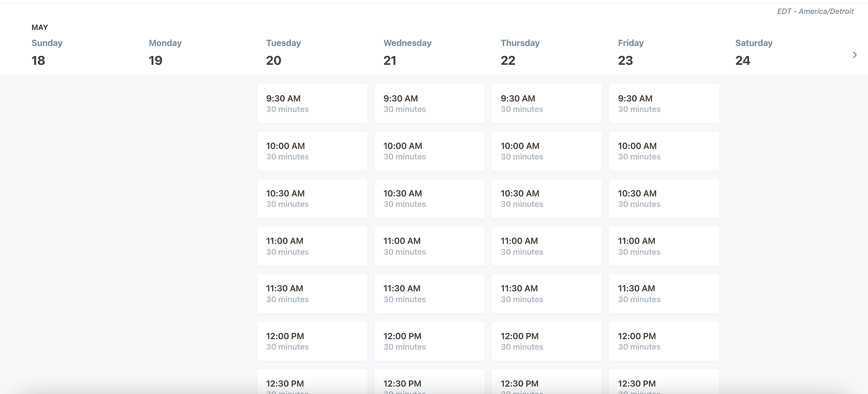Select Friday 10:30 AM slot

pyautogui.click(x=664, y=198)
